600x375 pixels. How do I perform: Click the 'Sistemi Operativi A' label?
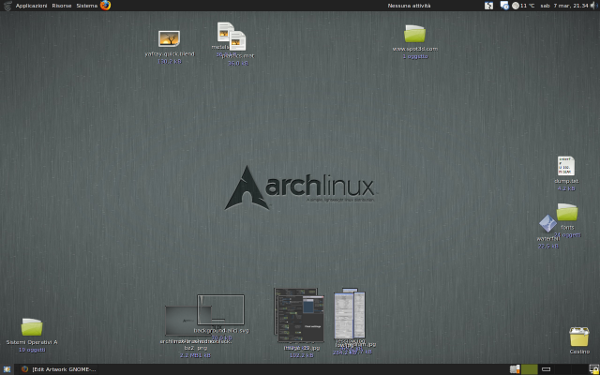point(32,342)
